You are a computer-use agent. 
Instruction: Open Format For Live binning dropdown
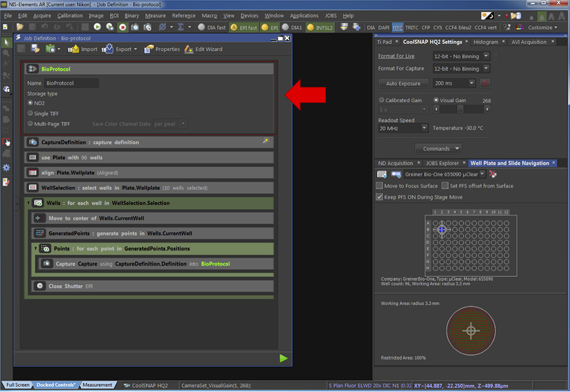[486, 56]
